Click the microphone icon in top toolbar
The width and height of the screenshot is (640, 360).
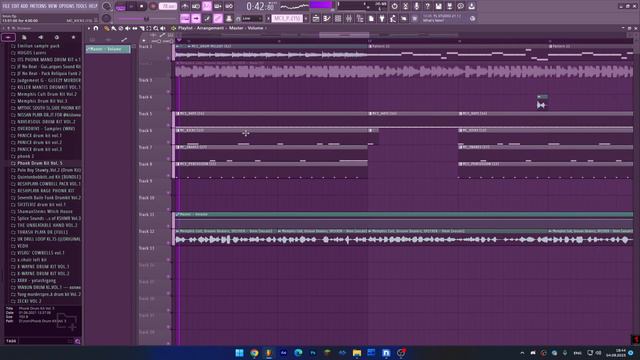(x=416, y=6)
